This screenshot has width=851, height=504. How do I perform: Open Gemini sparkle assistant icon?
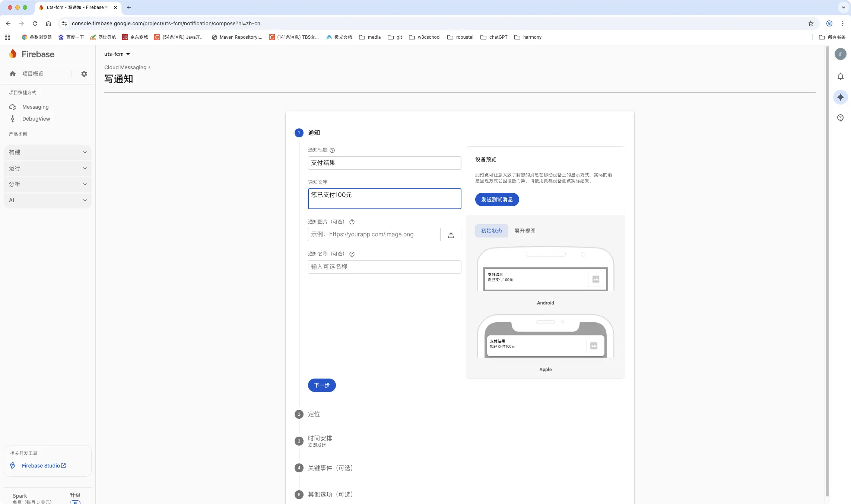point(840,97)
